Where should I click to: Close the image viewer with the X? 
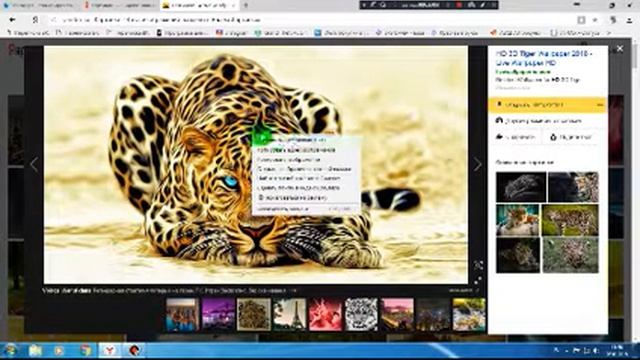click(620, 49)
